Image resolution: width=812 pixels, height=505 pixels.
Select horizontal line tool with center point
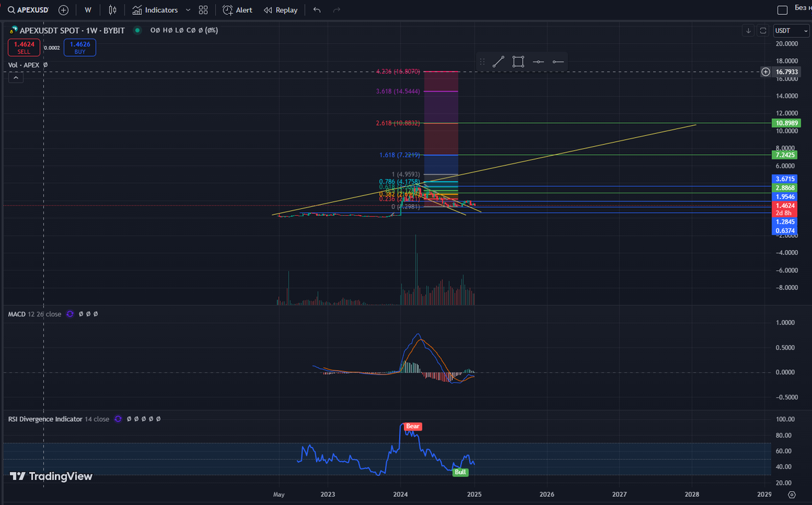pos(538,62)
